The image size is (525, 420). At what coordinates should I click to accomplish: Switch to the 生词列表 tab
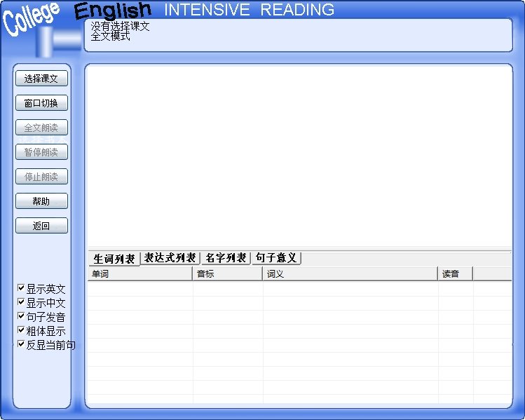click(114, 259)
